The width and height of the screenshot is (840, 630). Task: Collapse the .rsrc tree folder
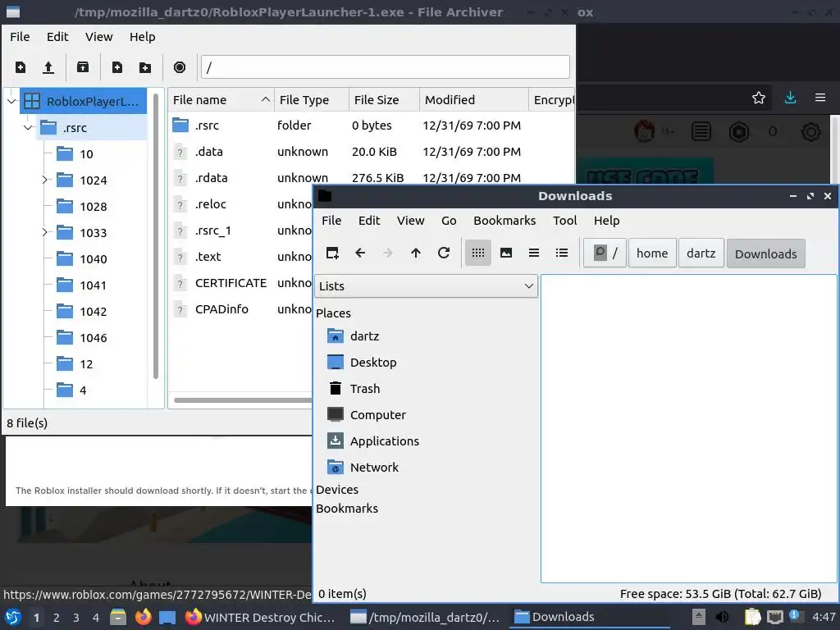[29, 127]
